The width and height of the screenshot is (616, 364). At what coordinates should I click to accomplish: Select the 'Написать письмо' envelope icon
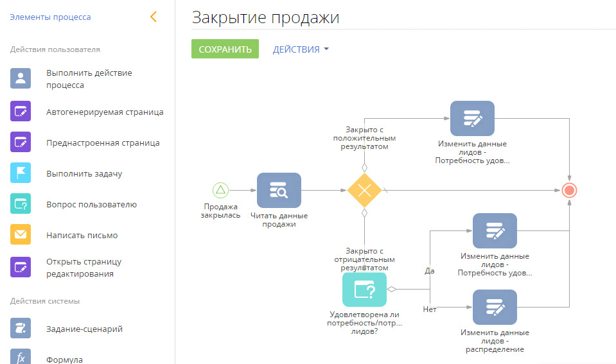tap(21, 234)
